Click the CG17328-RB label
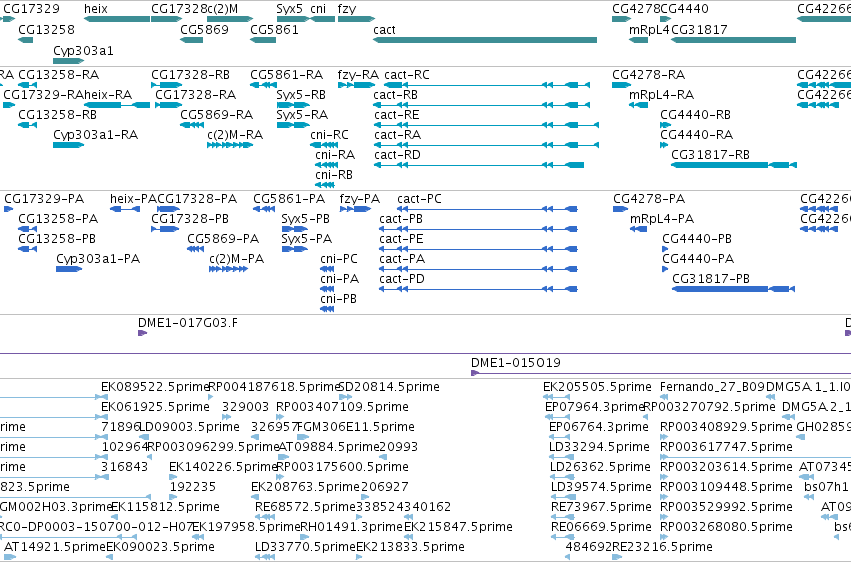This screenshot has width=851, height=562. (190, 74)
